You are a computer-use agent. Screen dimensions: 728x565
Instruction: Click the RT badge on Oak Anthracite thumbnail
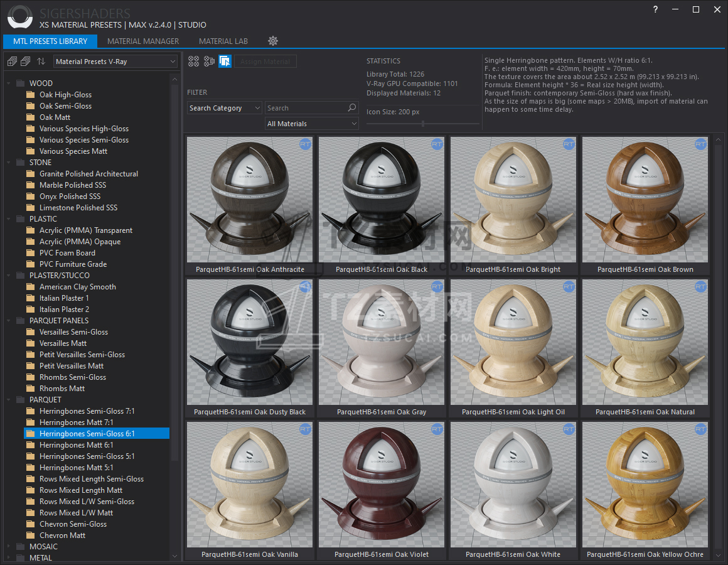(305, 144)
